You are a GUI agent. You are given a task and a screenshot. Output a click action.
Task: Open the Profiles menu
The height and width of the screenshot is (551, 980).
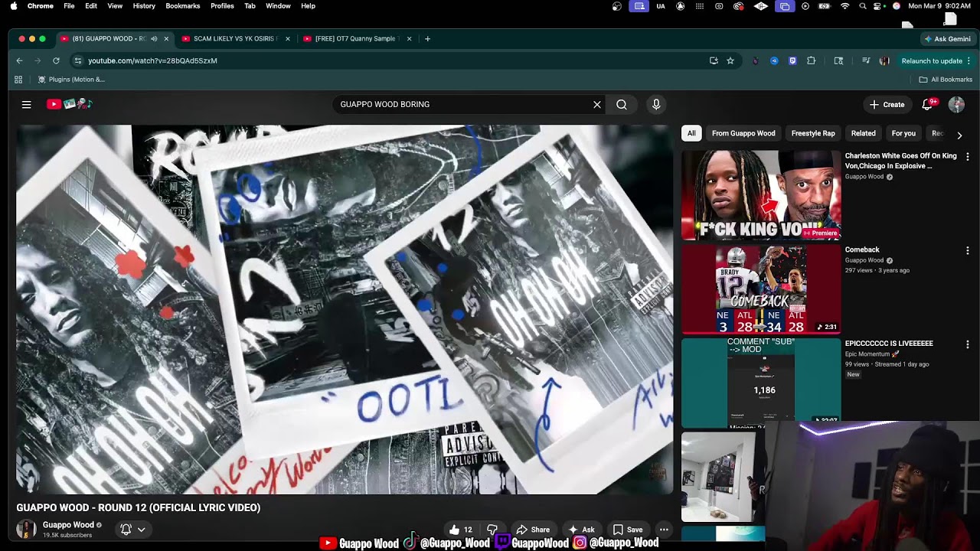pos(222,6)
